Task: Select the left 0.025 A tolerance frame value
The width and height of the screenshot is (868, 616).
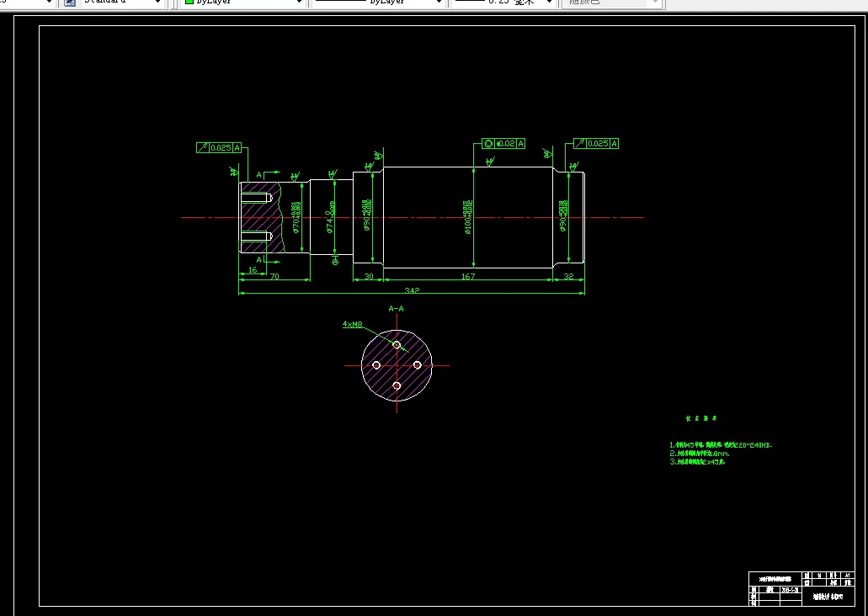Action: pyautogui.click(x=221, y=148)
